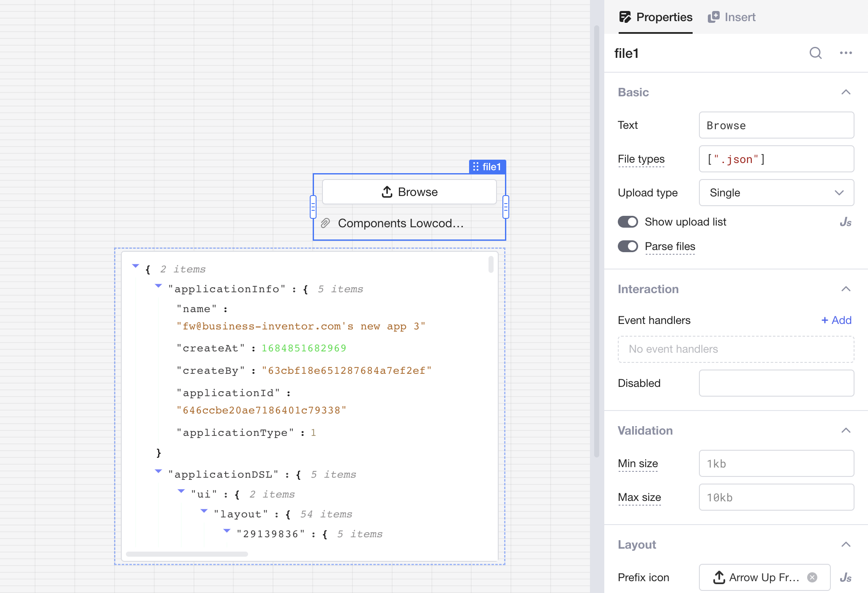Click the JS icon beside Prefix icon
Screen dimensions: 868x593
click(x=845, y=577)
